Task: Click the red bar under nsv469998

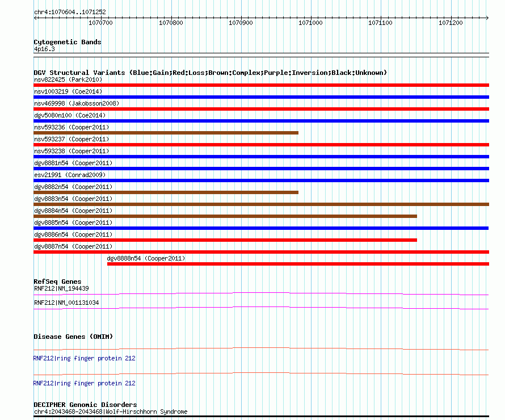Action: pyautogui.click(x=261, y=109)
